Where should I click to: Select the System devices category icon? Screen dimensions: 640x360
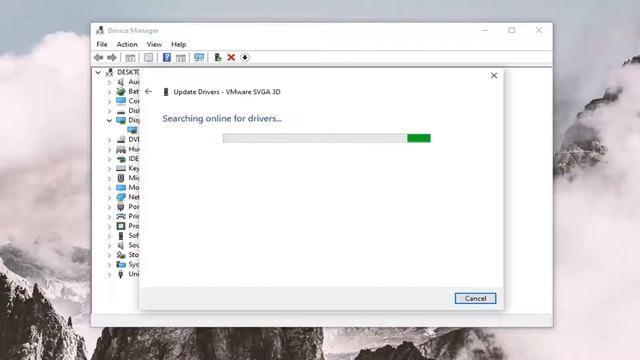(x=121, y=264)
